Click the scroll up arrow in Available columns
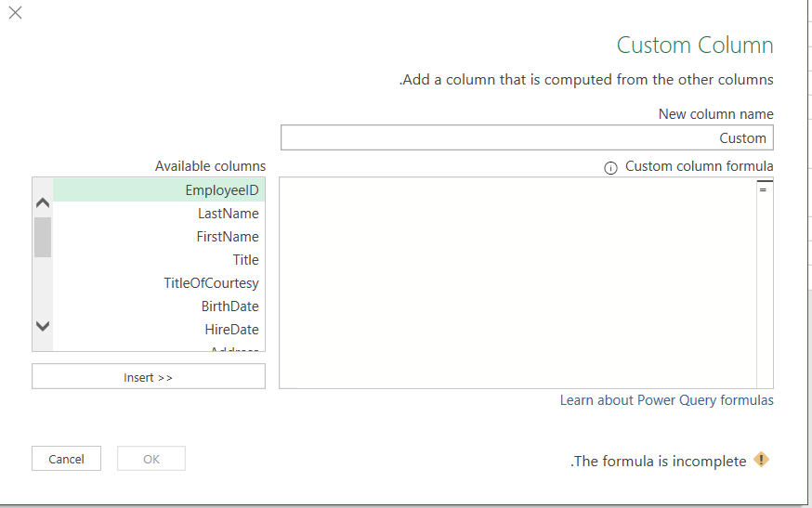Screen dimensions: 812x508 (43, 203)
